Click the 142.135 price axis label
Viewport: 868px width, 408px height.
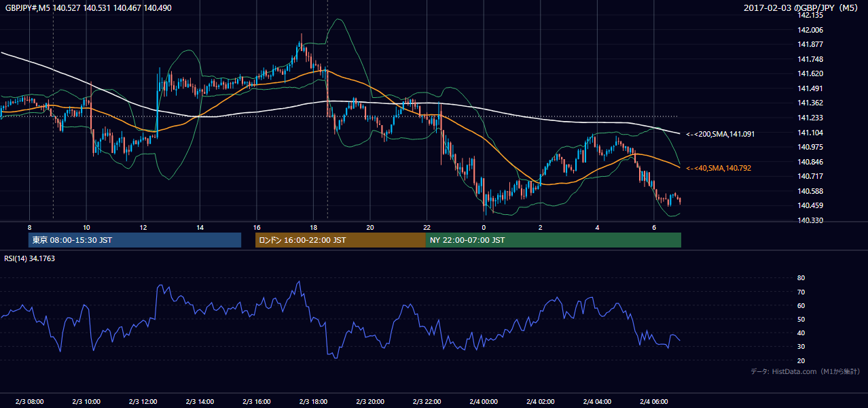pos(810,14)
